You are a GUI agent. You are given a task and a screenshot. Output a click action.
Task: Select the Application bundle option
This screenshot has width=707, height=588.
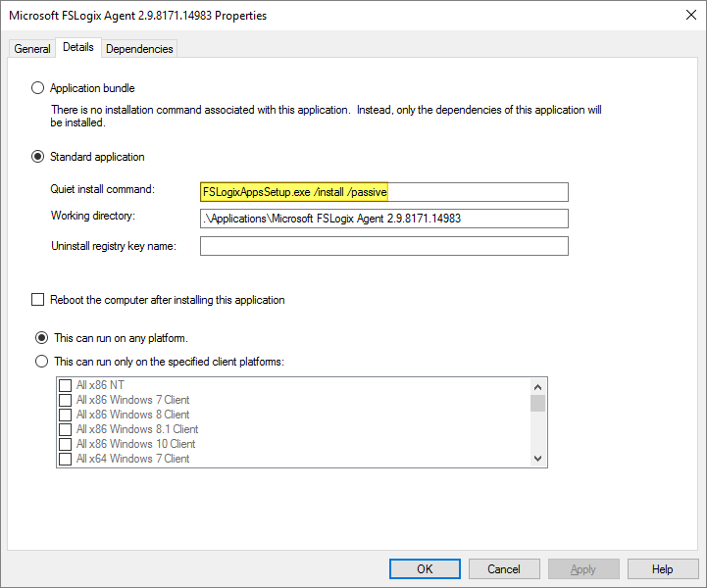click(x=39, y=88)
